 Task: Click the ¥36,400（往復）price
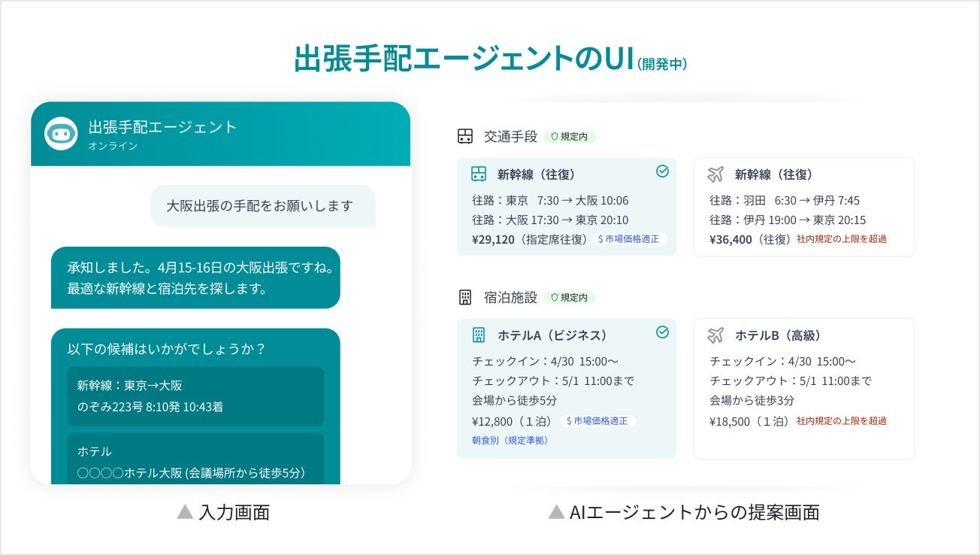[750, 239]
